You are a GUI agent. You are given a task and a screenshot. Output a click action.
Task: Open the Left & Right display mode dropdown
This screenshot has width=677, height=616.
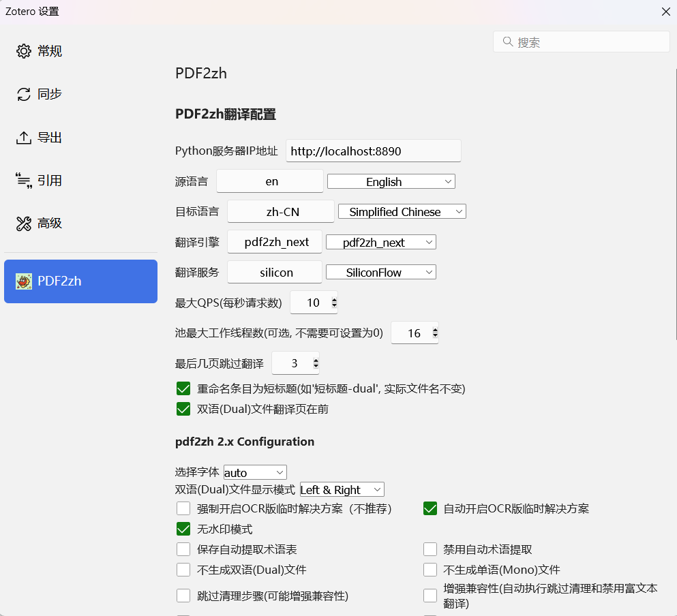342,489
